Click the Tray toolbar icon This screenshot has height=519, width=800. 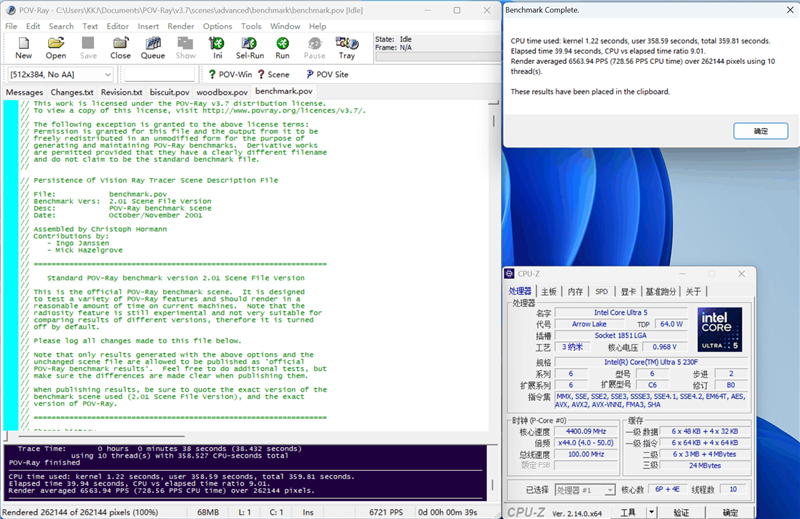(346, 47)
